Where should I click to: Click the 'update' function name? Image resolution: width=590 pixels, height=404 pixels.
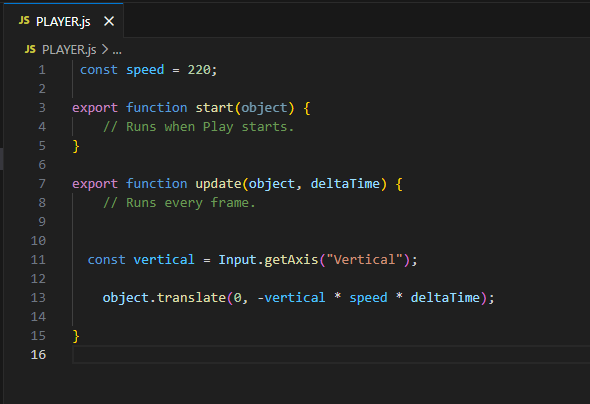218,184
